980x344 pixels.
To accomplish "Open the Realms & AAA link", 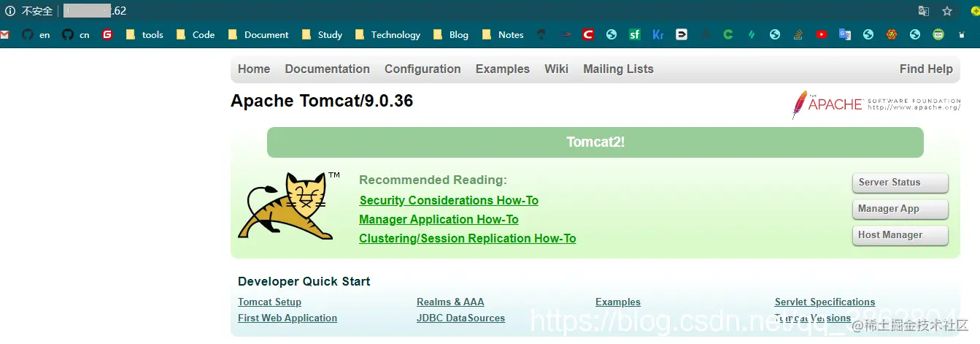I will click(450, 302).
